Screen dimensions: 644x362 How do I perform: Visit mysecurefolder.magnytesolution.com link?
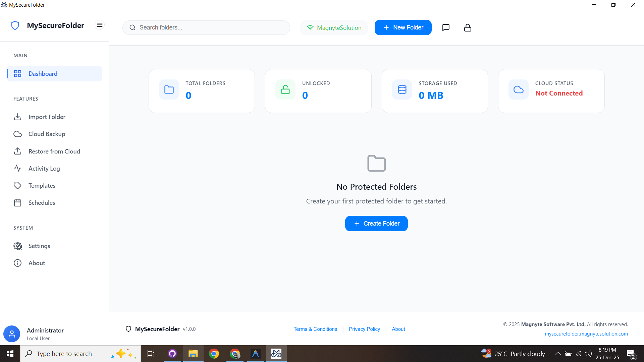pos(586,334)
